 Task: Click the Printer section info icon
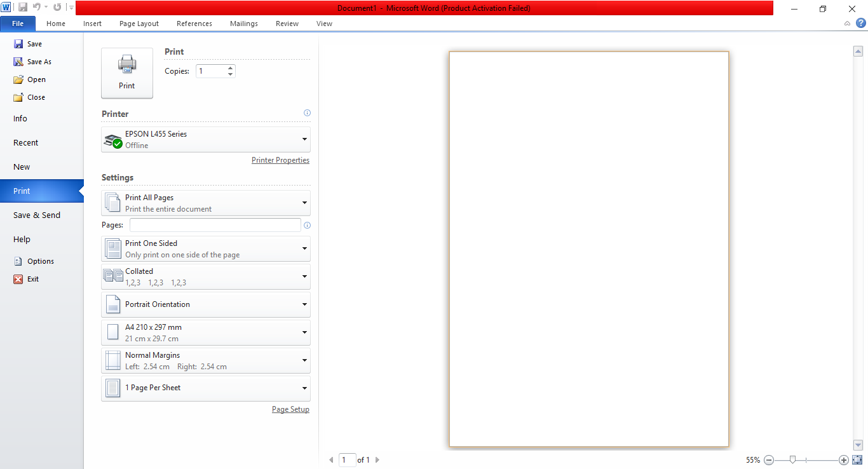coord(307,113)
